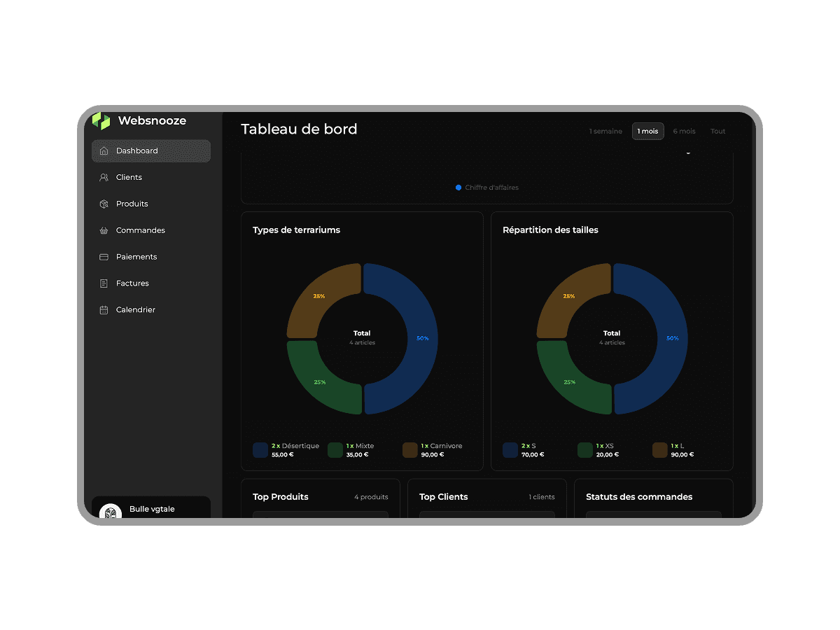Click the blue 50% segment in Types de terrariums
840x630 pixels.
tap(414, 339)
